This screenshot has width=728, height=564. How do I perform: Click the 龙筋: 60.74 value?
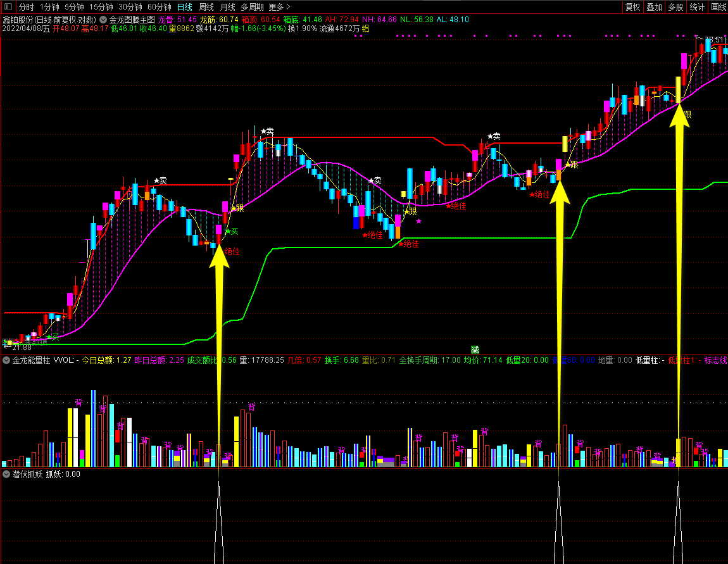tap(219, 20)
